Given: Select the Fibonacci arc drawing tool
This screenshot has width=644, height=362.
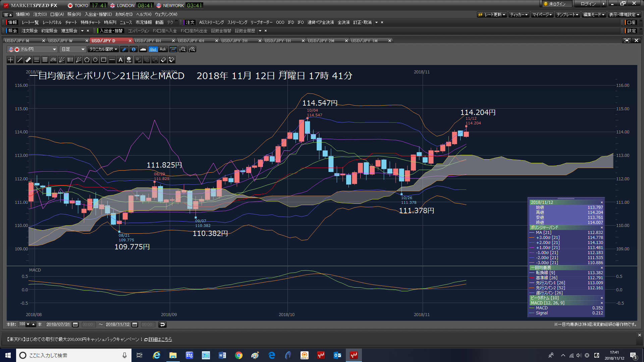Looking at the screenshot, I should pos(53,60).
